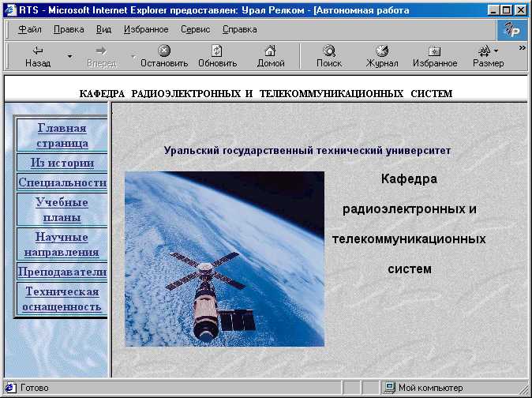Open the Избранное (Favorites) toolbar button

(x=435, y=56)
